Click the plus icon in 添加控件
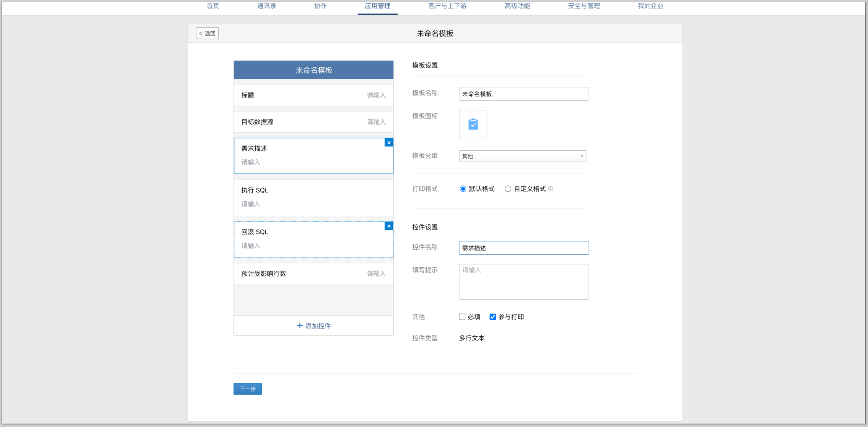Image resolution: width=868 pixels, height=427 pixels. (299, 326)
